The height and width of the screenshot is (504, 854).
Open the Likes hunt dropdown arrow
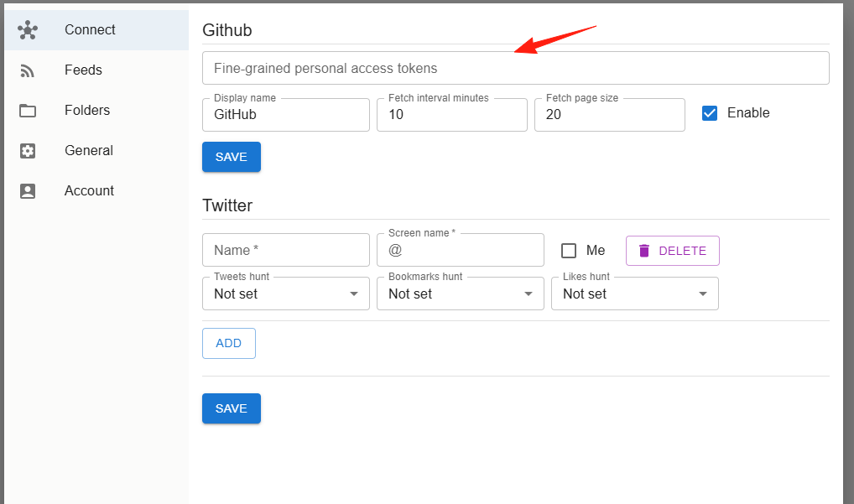coord(703,294)
